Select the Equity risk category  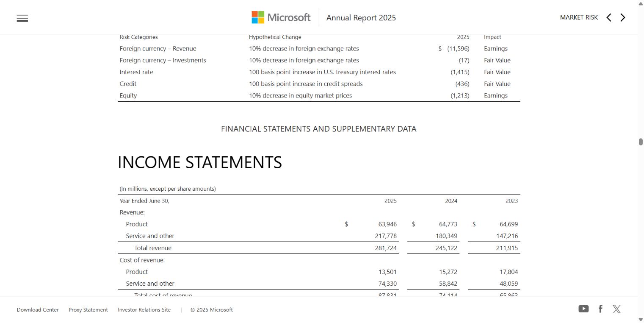coord(128,96)
